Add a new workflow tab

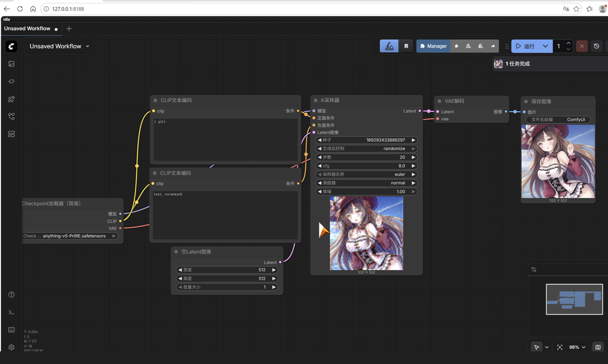point(69,29)
